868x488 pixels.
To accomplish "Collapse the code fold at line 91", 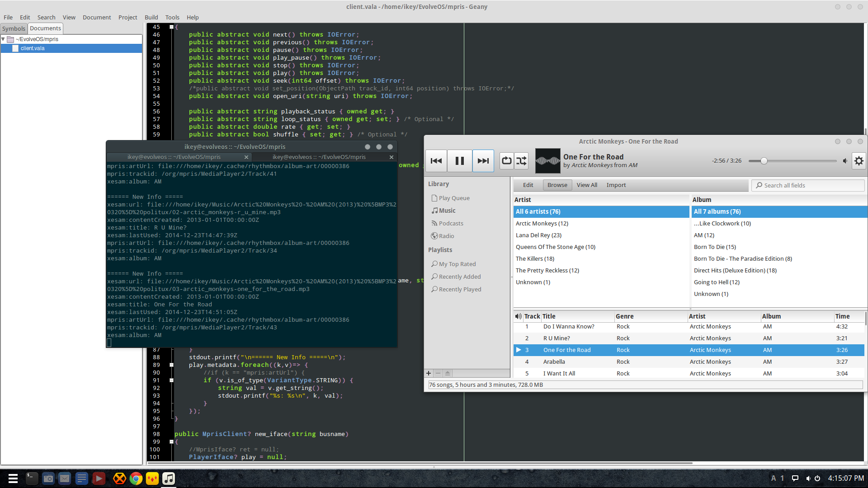I will [171, 380].
